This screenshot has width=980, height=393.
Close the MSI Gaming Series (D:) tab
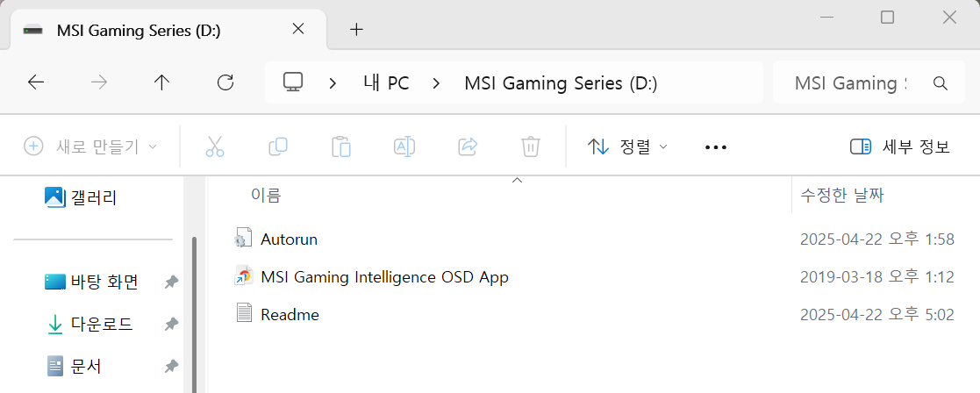299,29
